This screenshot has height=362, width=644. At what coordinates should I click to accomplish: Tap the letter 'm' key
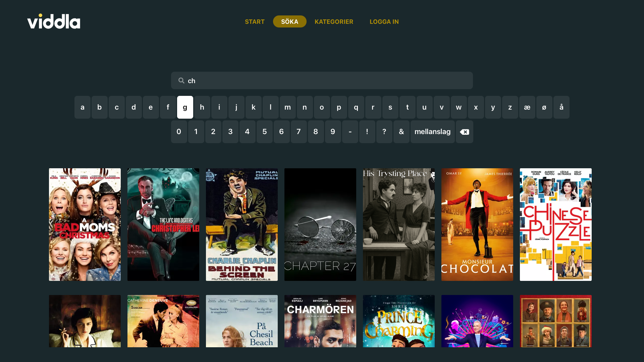(288, 107)
